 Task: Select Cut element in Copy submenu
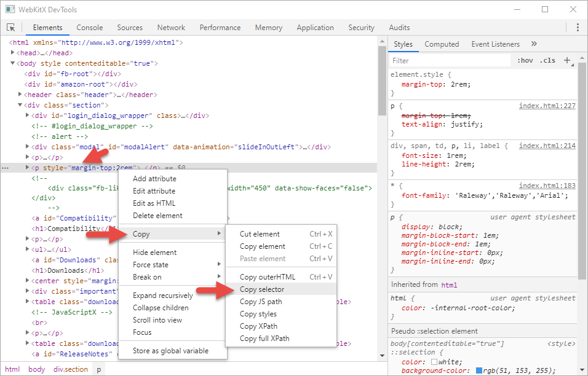click(281, 234)
